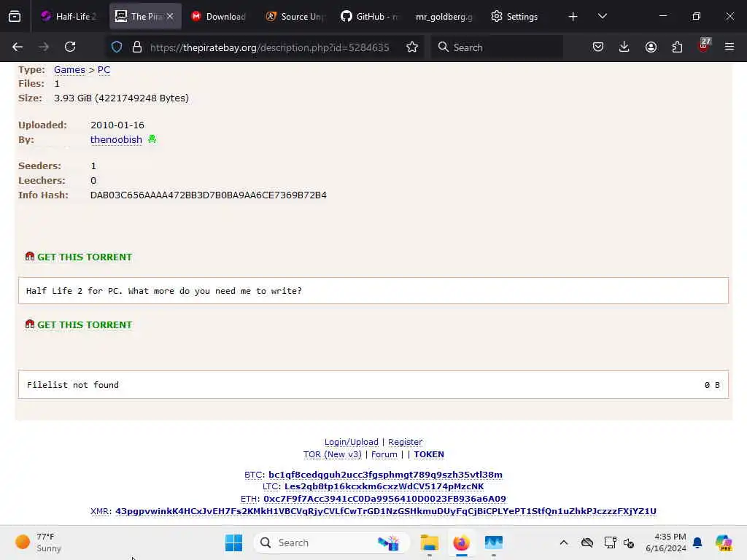Screen dimensions: 747x560
Task: Open the Downloads panel
Action: pos(624,47)
